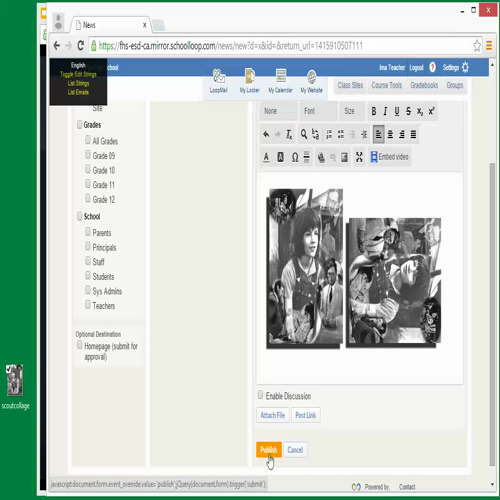Open the paragraph format dropdown showing None
Viewport: 500px width, 500px height.
(278, 111)
